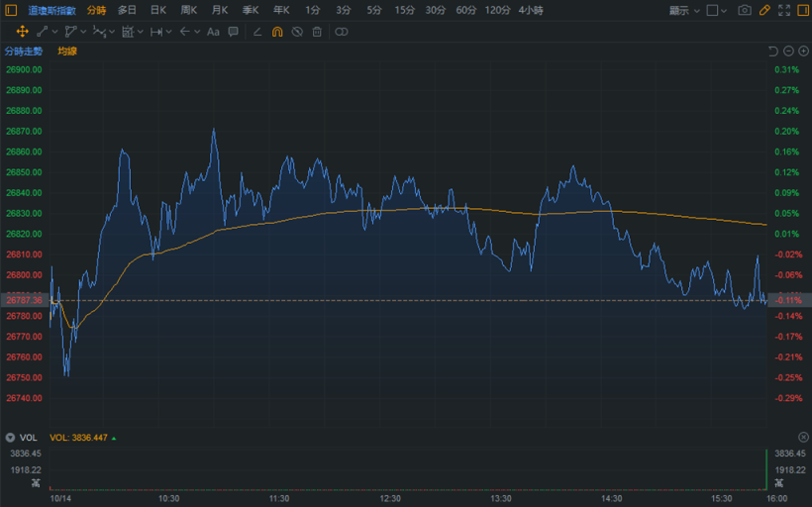
Task: Switch to the 多日 tab
Action: click(x=127, y=10)
